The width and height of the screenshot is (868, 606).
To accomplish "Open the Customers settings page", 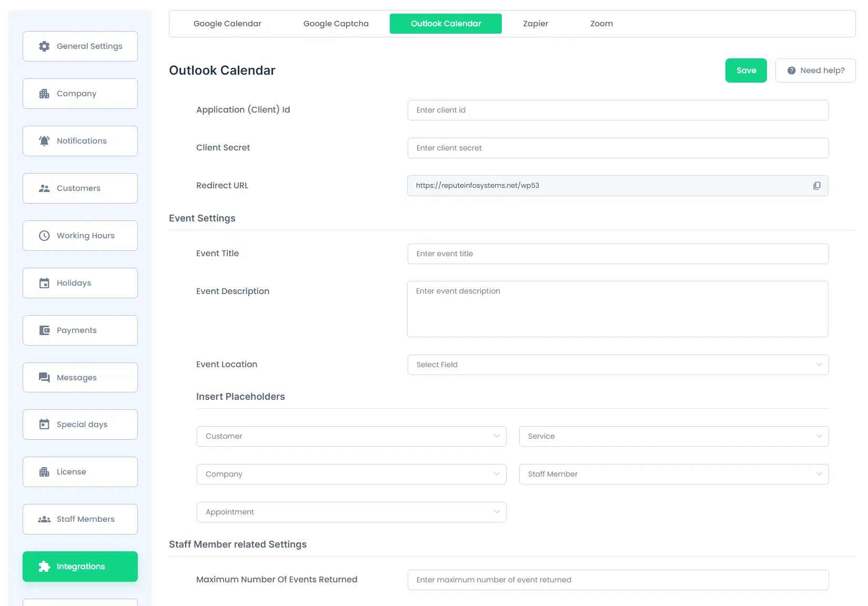I will [x=80, y=188].
